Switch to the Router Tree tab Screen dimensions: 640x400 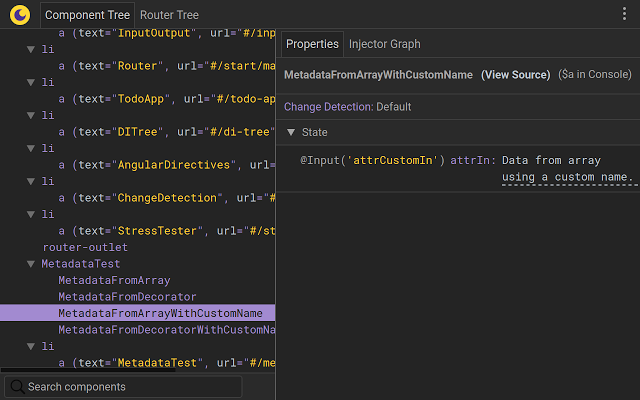(x=169, y=15)
